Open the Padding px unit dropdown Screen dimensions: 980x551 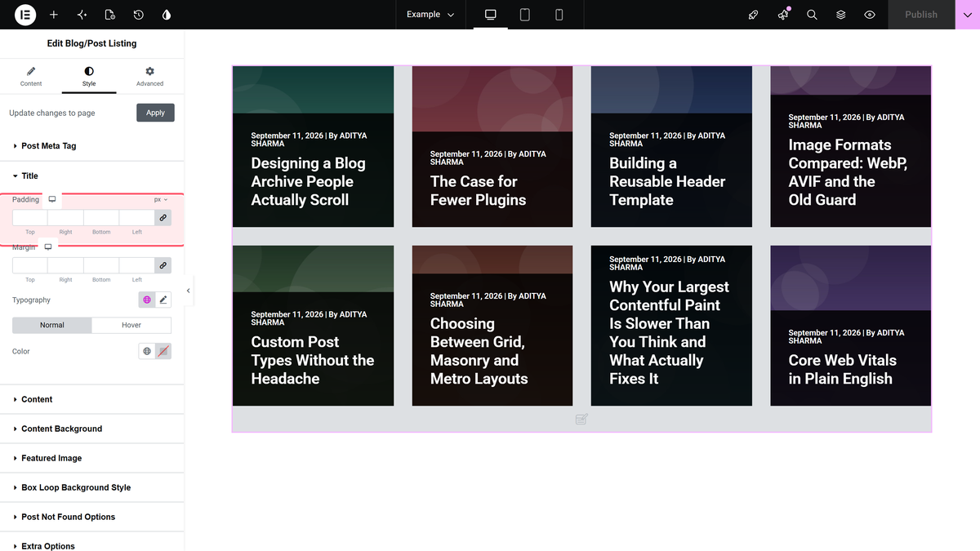point(161,199)
